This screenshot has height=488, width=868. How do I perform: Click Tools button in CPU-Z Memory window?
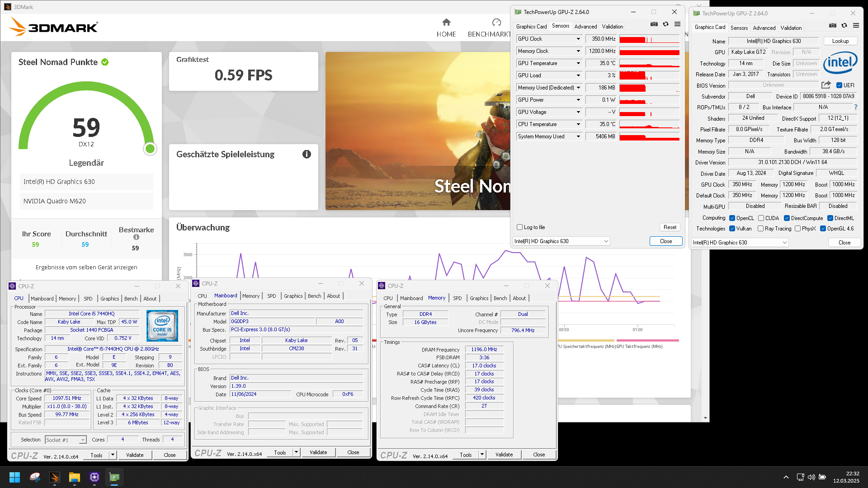[466, 455]
